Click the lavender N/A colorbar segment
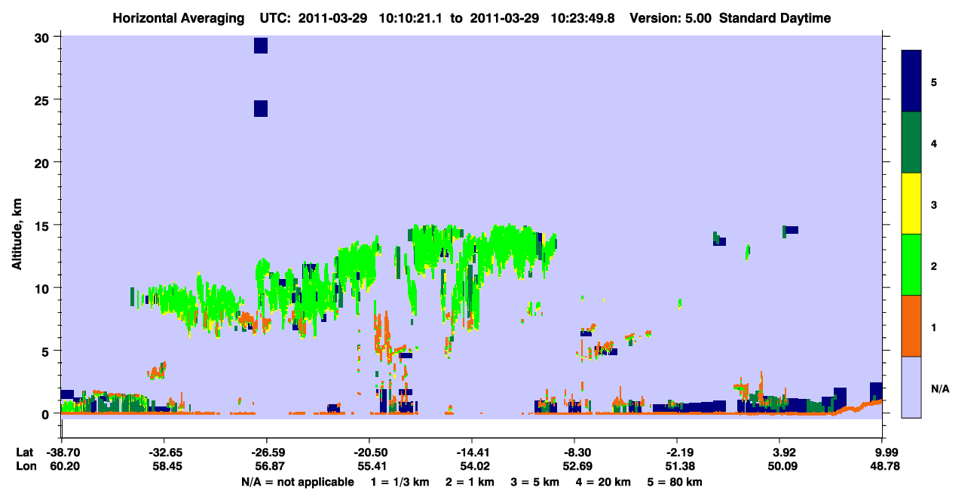 click(x=911, y=387)
